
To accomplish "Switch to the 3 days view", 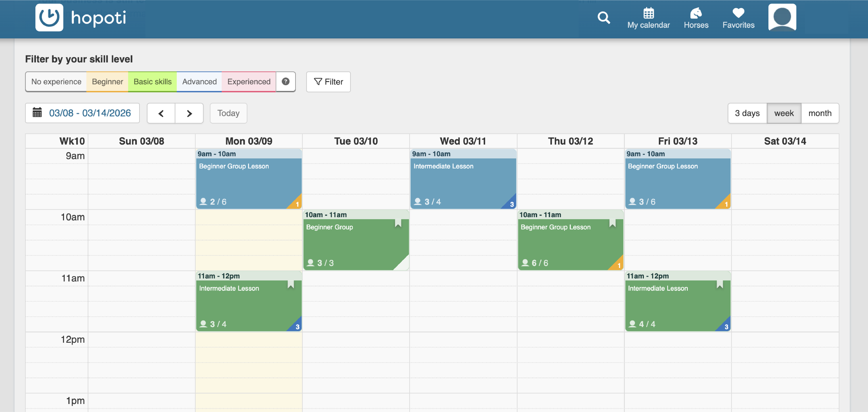I will [747, 113].
